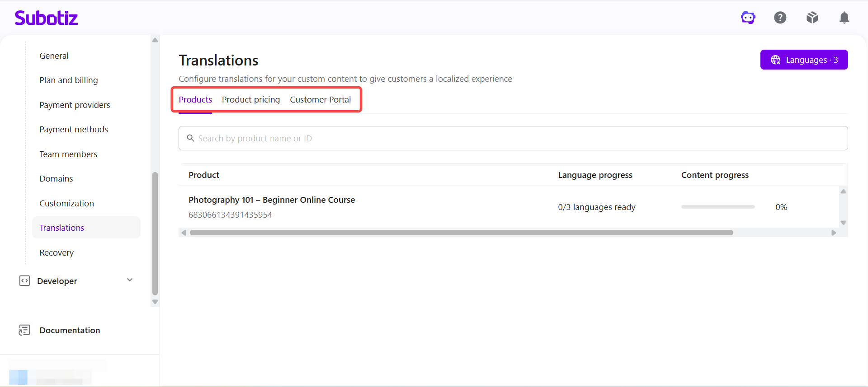Open the notifications bell
This screenshot has height=387, width=868.
coord(844,18)
